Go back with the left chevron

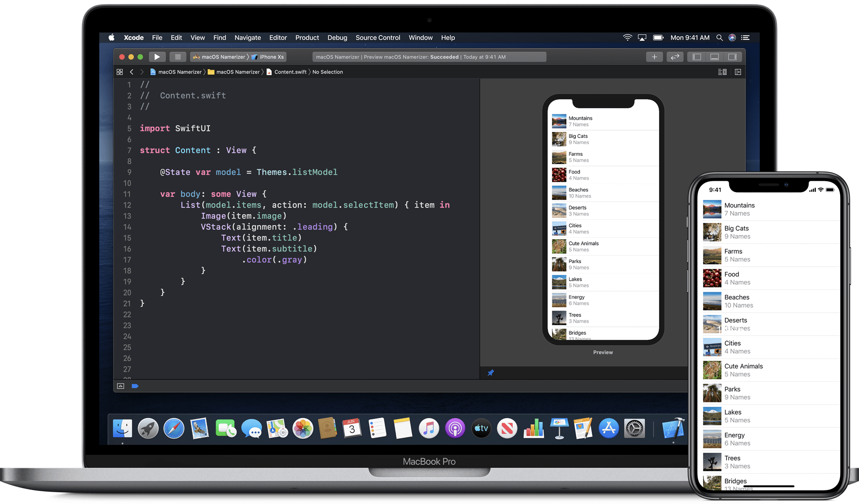[131, 72]
